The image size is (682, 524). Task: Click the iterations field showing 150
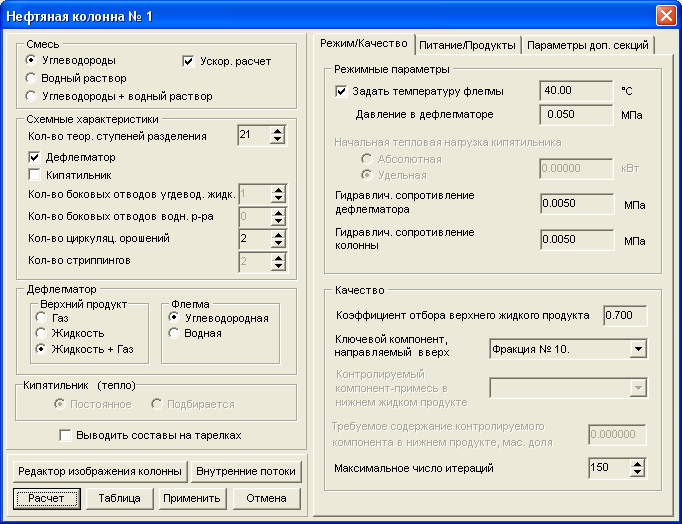pos(609,468)
